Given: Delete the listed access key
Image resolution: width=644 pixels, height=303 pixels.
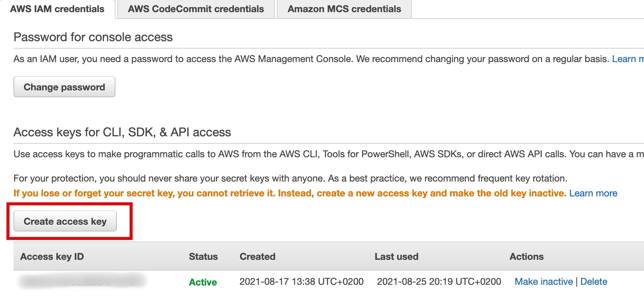Looking at the screenshot, I should tap(594, 282).
